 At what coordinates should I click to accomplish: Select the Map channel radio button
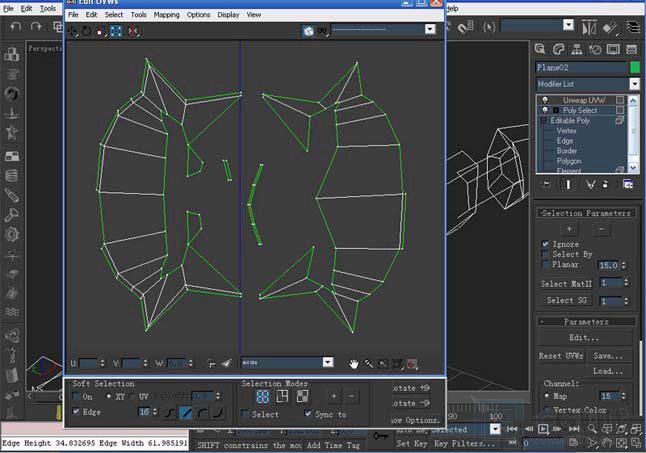(x=547, y=396)
